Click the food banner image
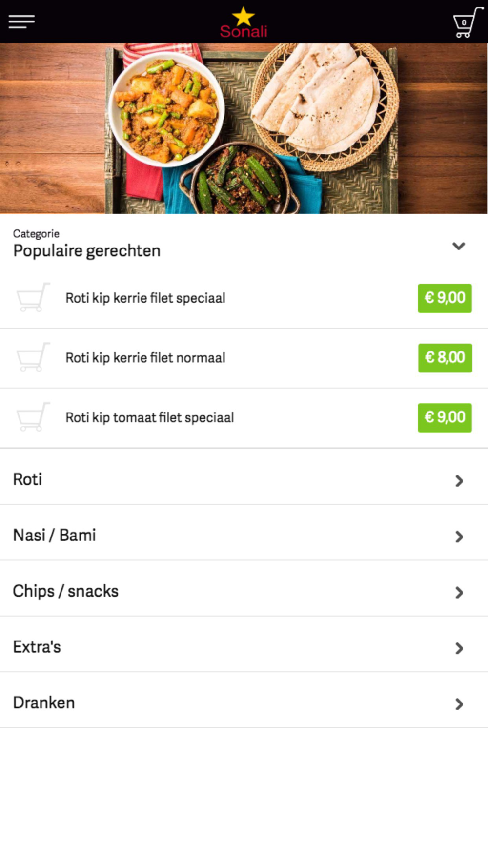 [x=244, y=128]
